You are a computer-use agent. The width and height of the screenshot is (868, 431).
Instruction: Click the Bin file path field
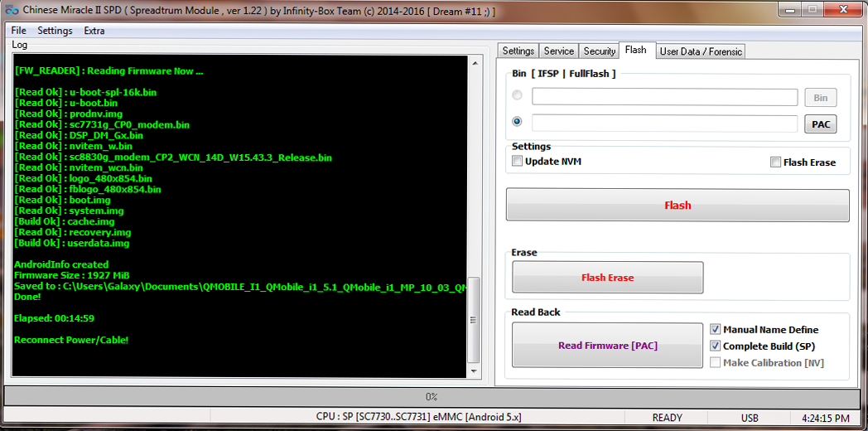(664, 97)
